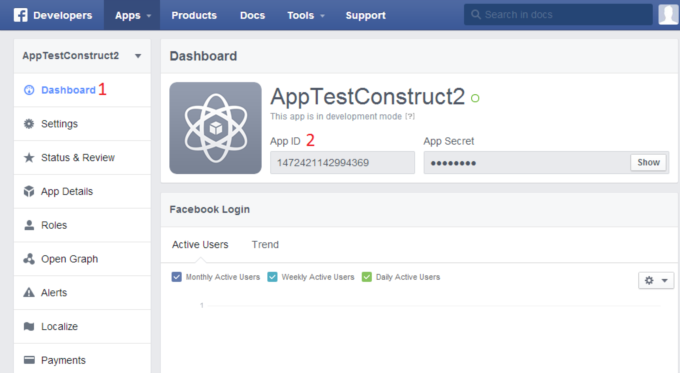Click the Roles person icon

(x=29, y=225)
